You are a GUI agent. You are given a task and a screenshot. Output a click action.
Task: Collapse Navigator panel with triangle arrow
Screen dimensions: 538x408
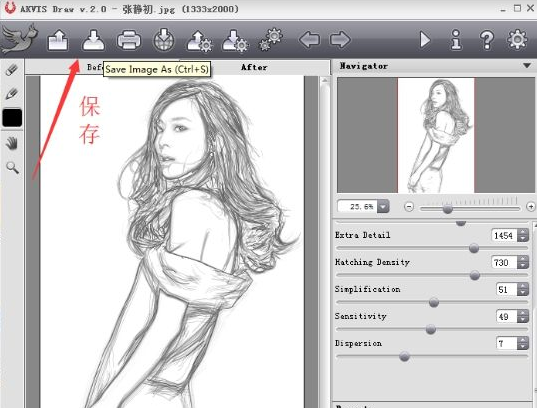point(527,66)
